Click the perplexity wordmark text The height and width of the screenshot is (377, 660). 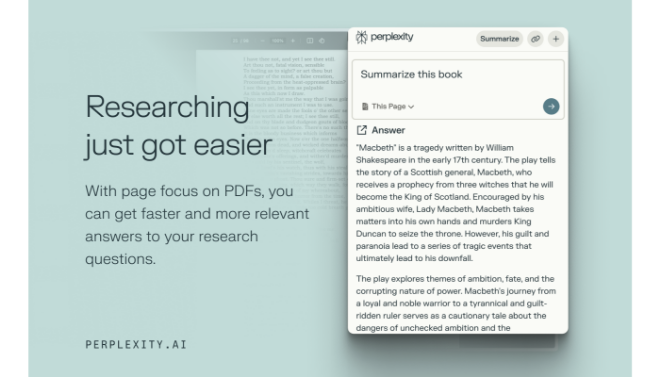click(392, 37)
